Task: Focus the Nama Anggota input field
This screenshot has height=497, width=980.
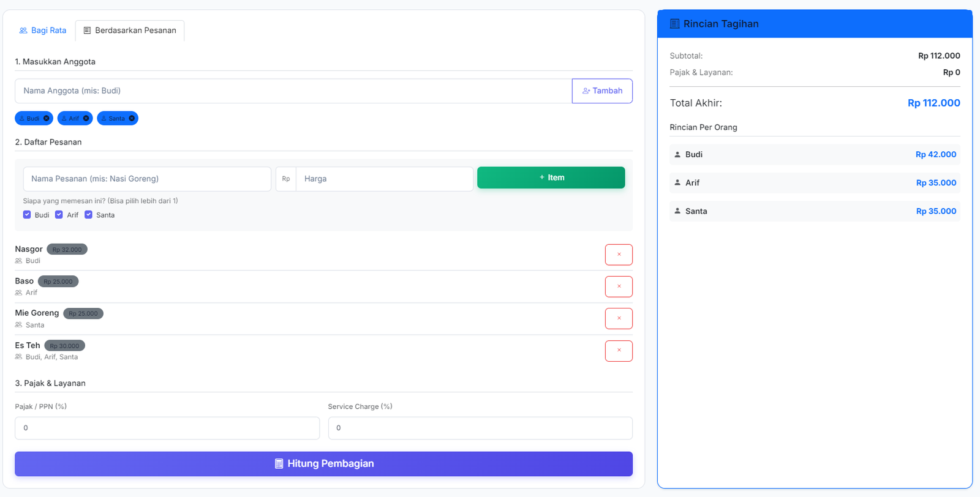Action: pyautogui.click(x=293, y=91)
